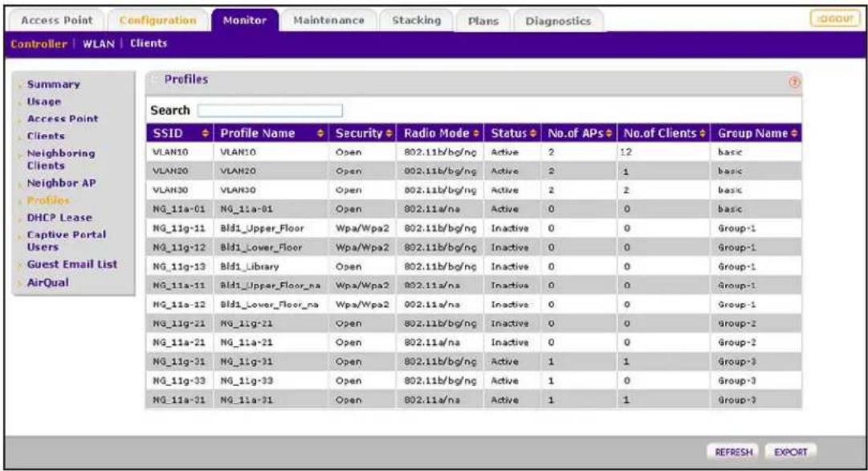Open DHCP Lease in the sidebar
868x471 pixels.
pyautogui.click(x=59, y=217)
